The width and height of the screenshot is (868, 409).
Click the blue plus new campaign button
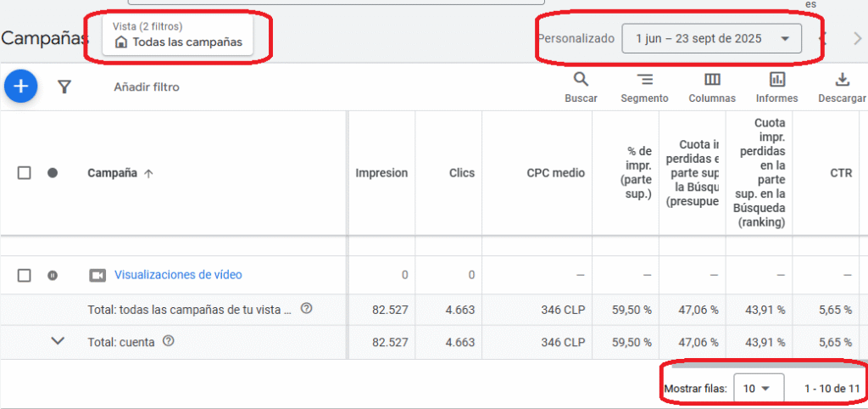(21, 87)
